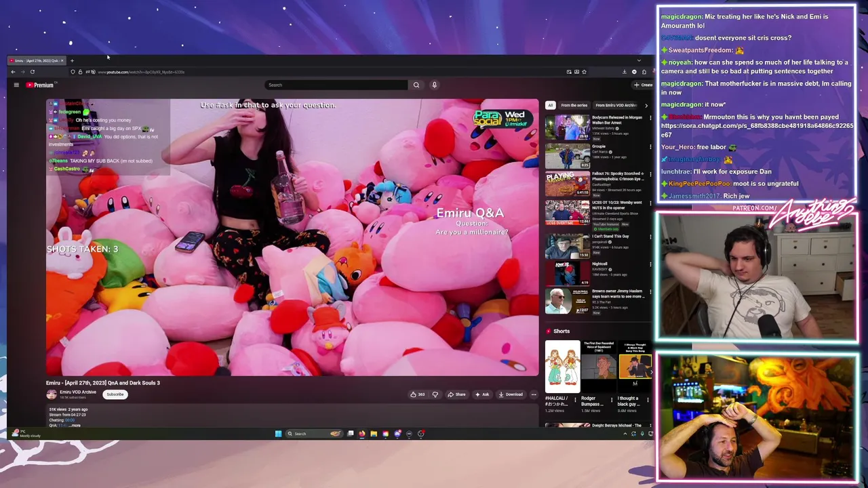Open the Windows Start button on taskbar
Viewport: 868px width, 488px height.
click(x=278, y=434)
